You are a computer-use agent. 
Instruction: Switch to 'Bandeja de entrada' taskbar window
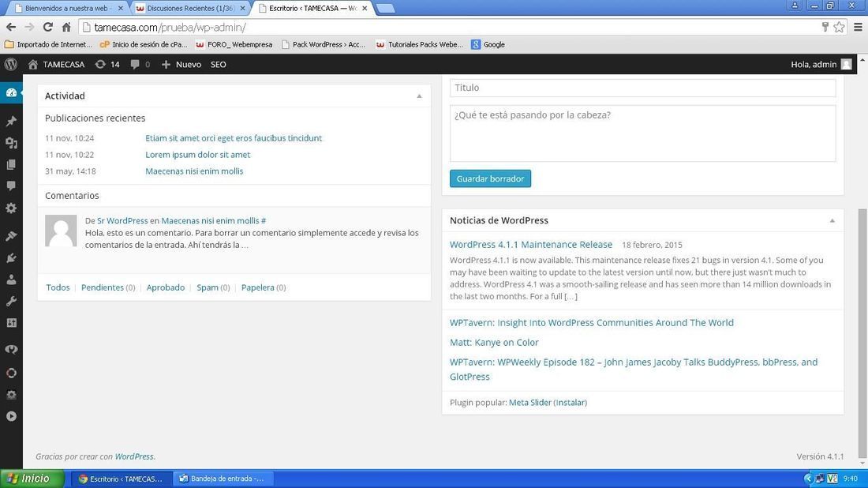222,479
